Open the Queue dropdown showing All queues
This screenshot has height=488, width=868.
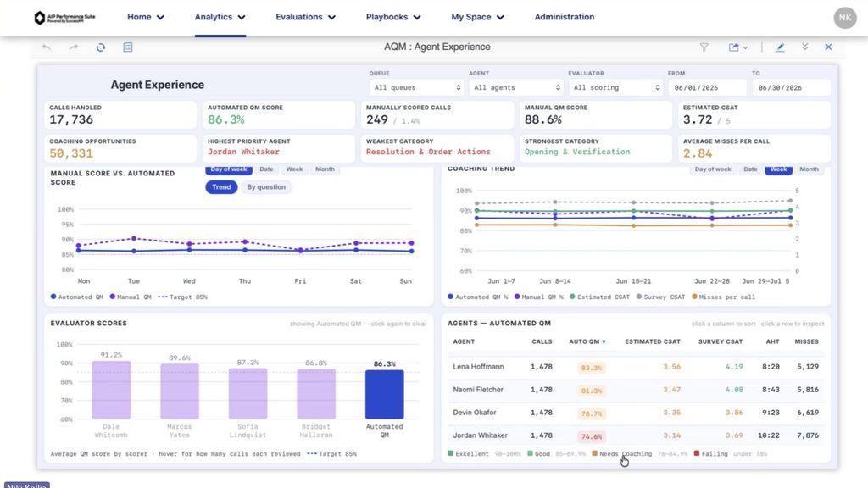coord(417,87)
